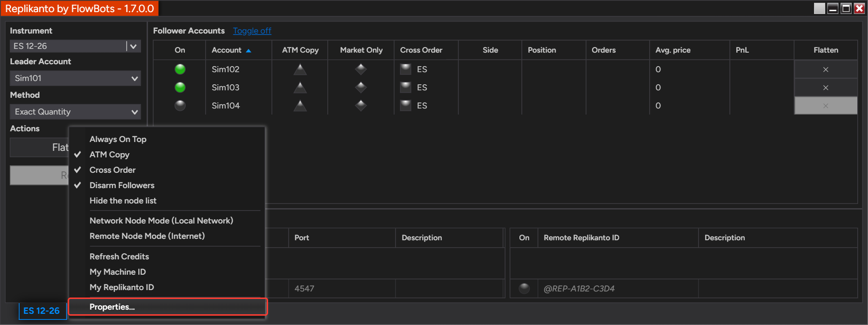Image resolution: width=868 pixels, height=325 pixels.
Task: Choose My Machine ID menu entry
Action: (x=167, y=272)
